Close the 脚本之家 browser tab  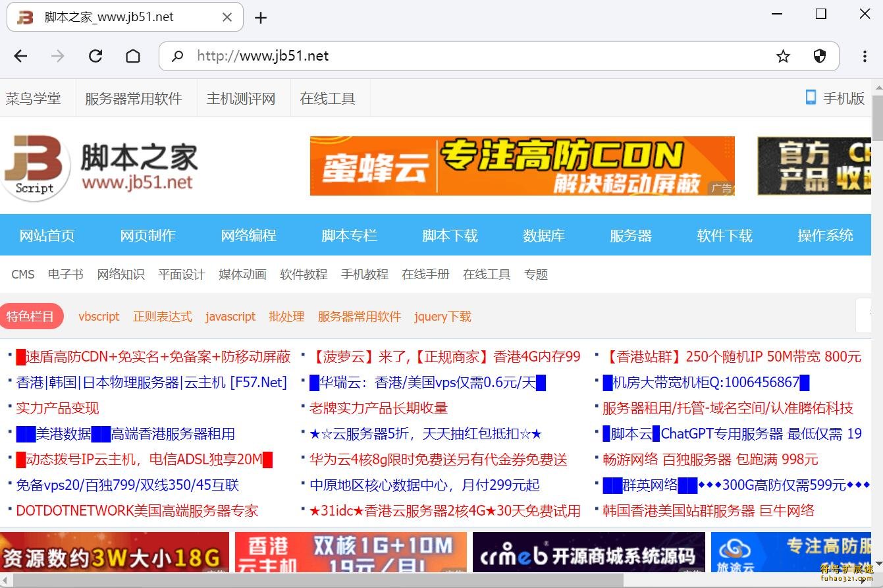[x=227, y=18]
